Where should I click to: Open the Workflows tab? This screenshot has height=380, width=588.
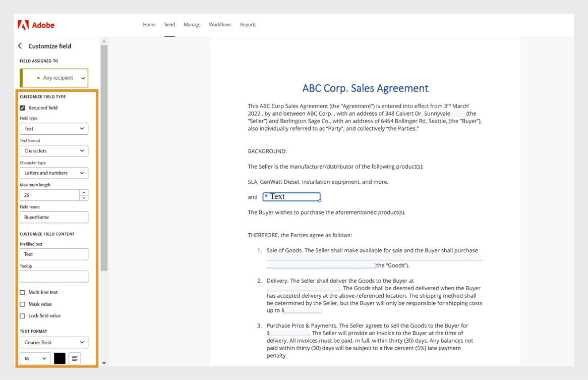click(220, 25)
